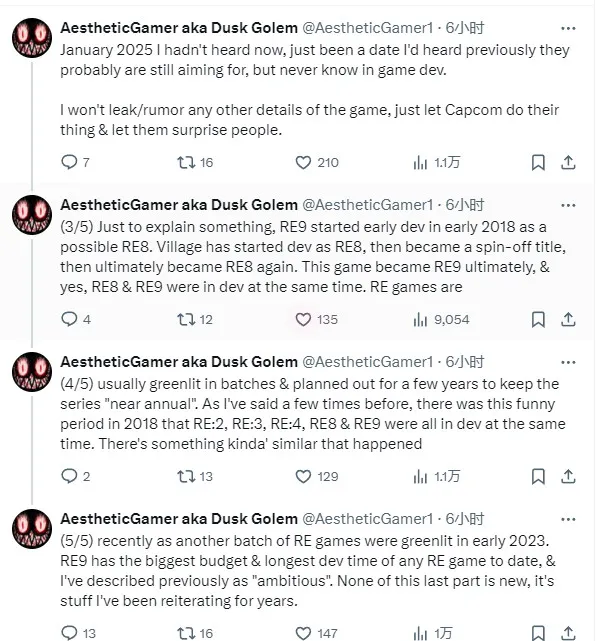
Task: Bookmark the January 2025 tweet
Action: pyautogui.click(x=537, y=162)
